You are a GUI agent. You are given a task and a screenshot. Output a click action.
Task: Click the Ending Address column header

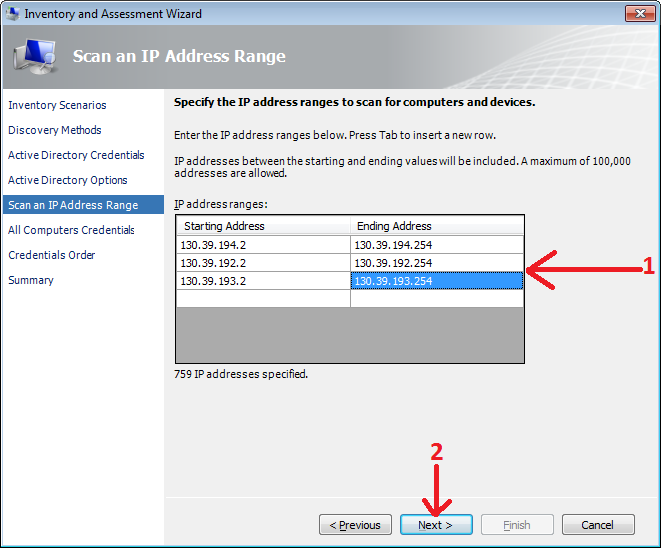point(437,226)
